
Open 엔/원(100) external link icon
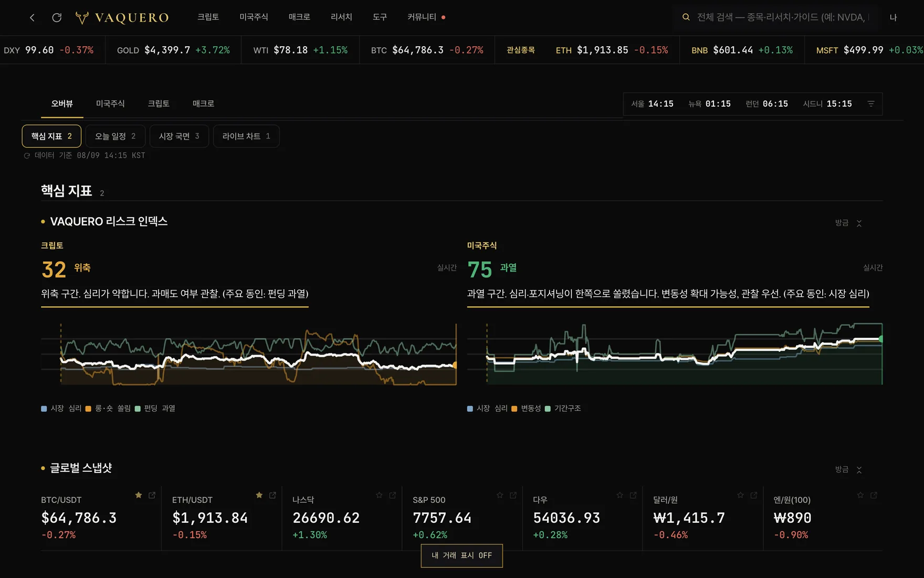[x=874, y=495]
